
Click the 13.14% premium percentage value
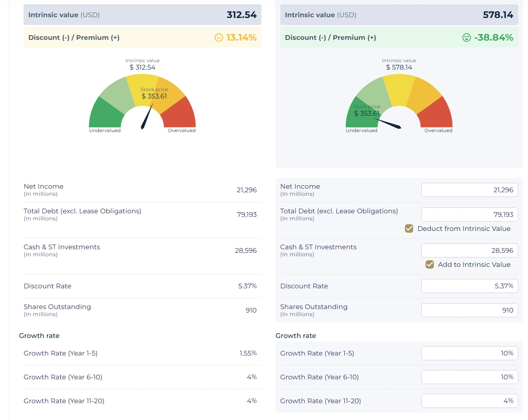241,38
